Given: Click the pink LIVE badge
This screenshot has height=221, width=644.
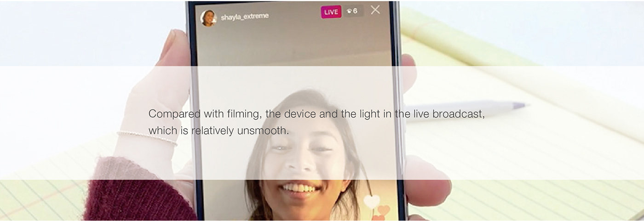Looking at the screenshot, I should pos(331,12).
